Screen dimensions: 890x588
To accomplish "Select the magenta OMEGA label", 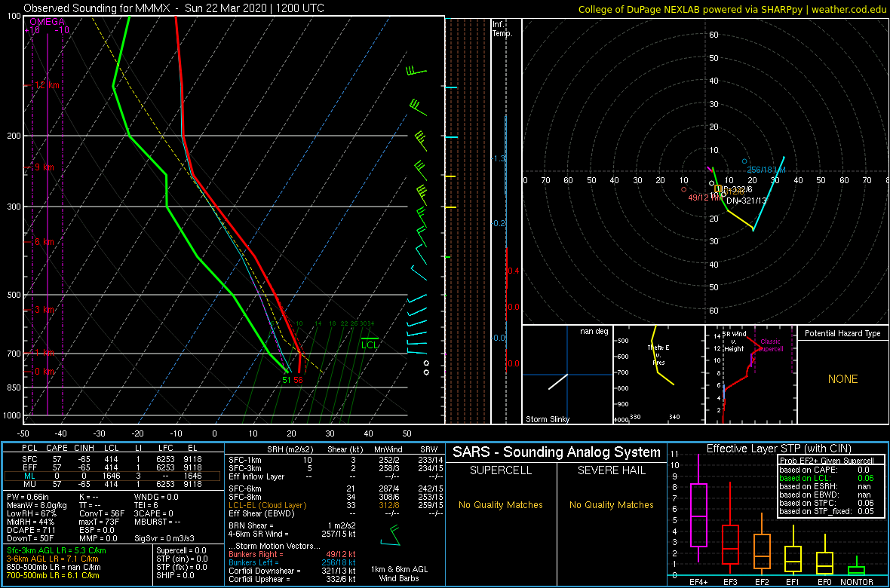I will coord(47,22).
